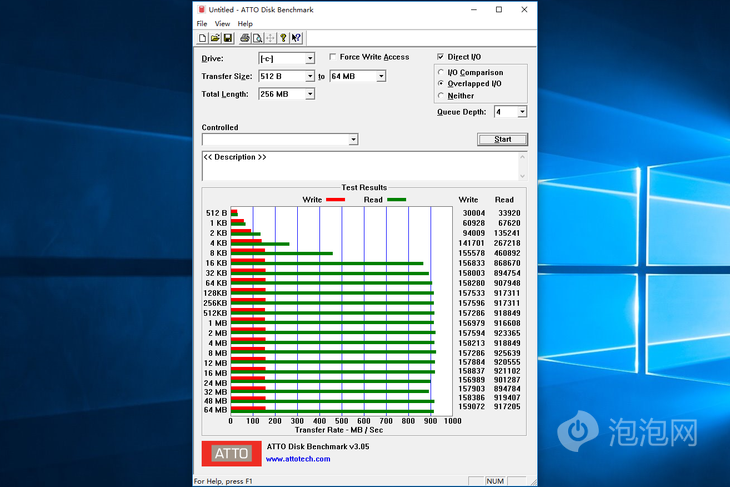Click the context help pointer icon
Image resolution: width=730 pixels, height=487 pixels.
296,38
